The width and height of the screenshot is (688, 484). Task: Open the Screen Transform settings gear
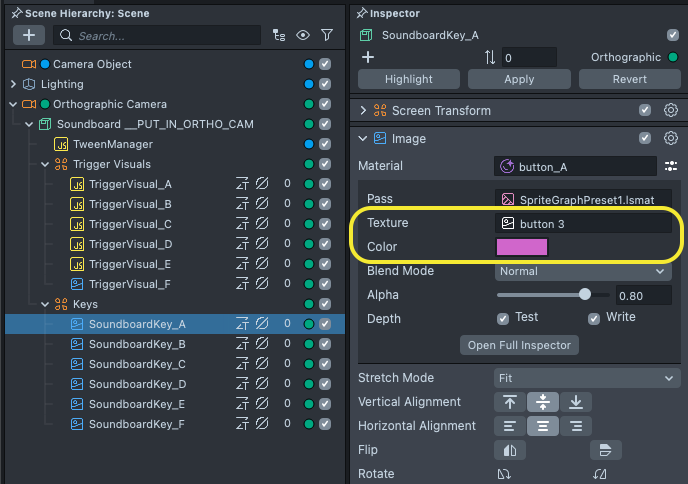coord(671,111)
